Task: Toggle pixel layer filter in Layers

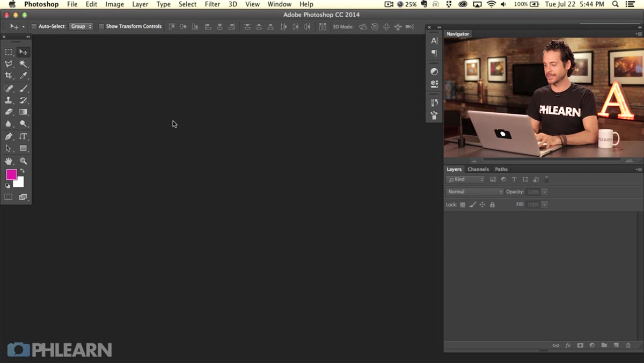Action: point(493,179)
